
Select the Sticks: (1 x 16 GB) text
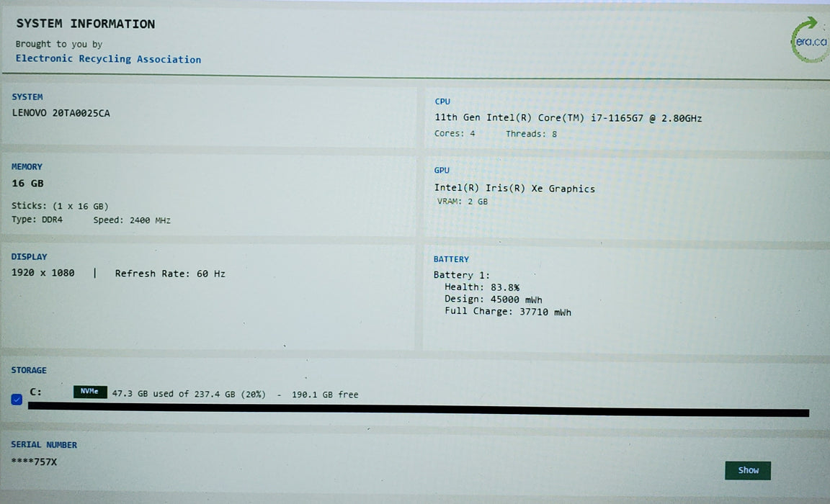60,206
